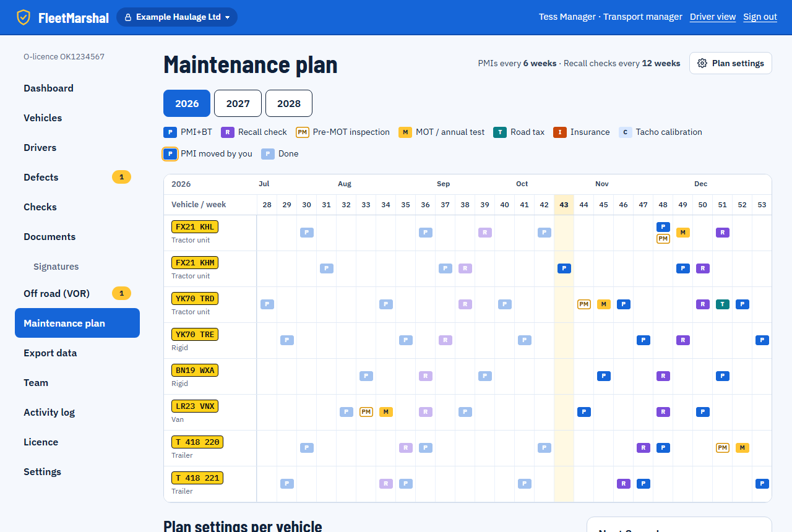The height and width of the screenshot is (532, 792).
Task: Click BN19 WXA's PMI marker in week 45
Action: [x=604, y=376]
